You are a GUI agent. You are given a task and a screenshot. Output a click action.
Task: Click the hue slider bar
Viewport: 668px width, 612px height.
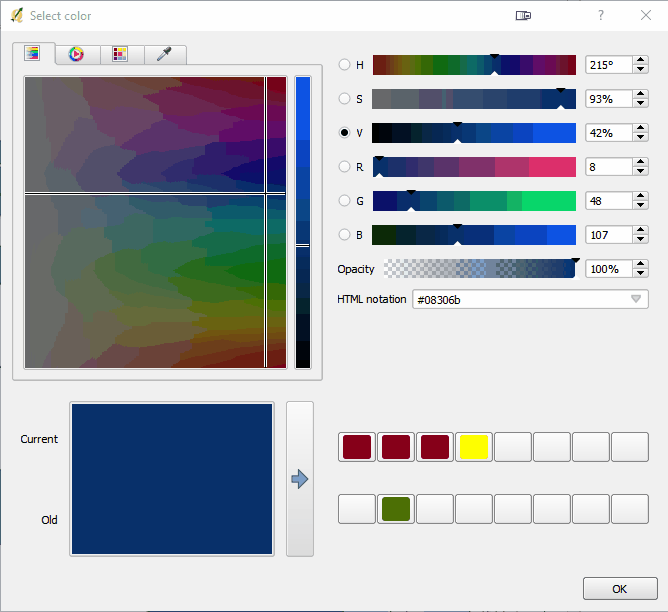(x=474, y=65)
